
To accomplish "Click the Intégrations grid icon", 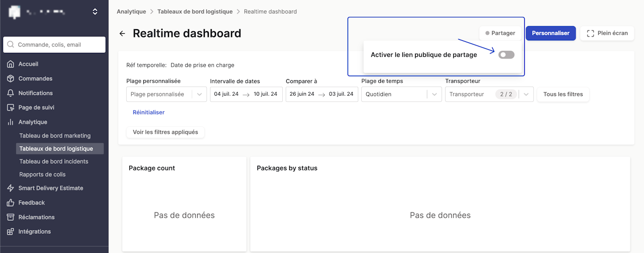I will 10,232.
